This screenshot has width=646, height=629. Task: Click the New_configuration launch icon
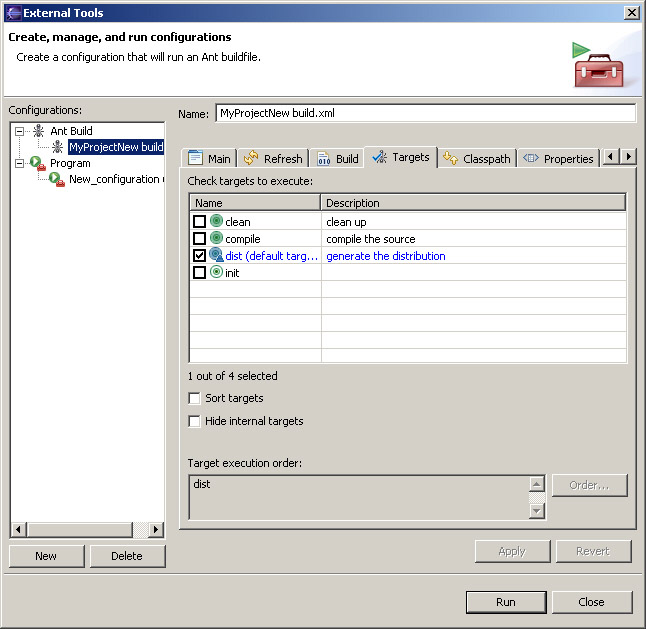[58, 179]
